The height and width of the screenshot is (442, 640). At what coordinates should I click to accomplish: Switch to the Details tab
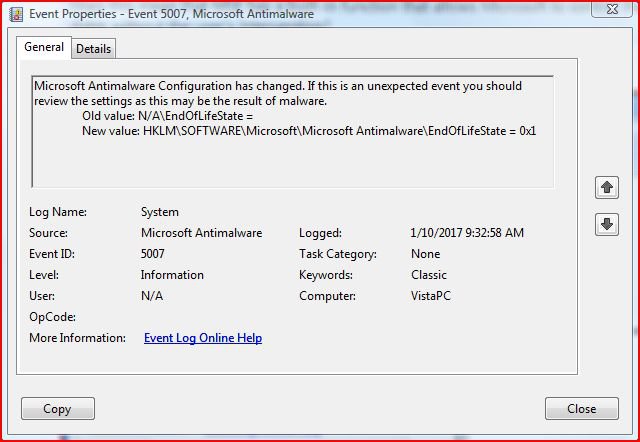[93, 49]
